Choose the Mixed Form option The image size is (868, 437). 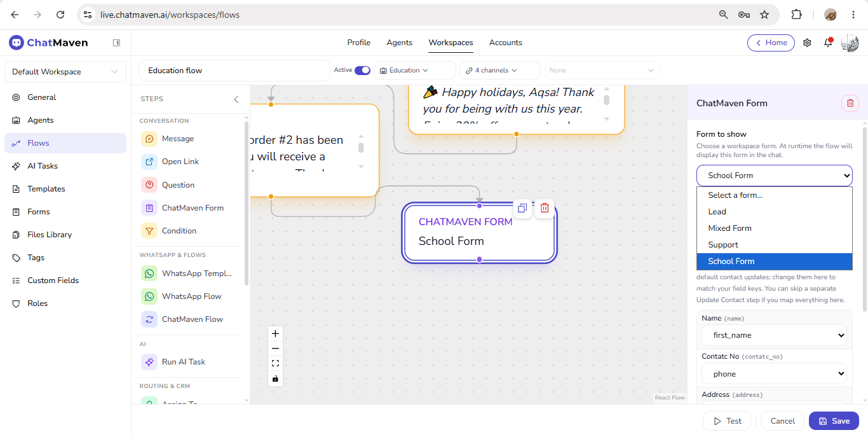775,228
